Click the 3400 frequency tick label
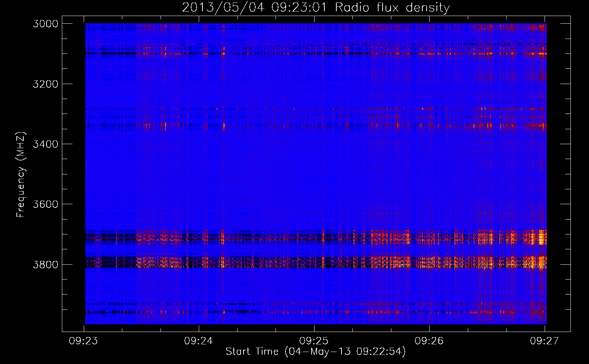The image size is (589, 364). pos(46,144)
